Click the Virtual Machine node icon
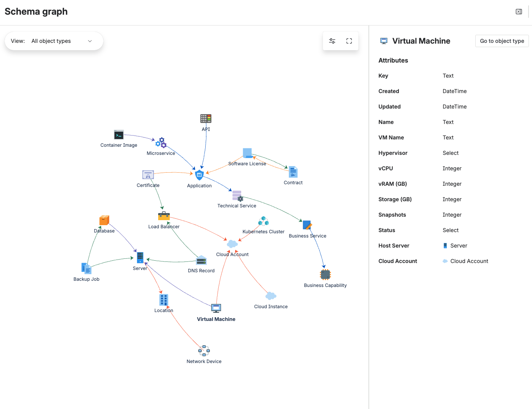 click(216, 308)
